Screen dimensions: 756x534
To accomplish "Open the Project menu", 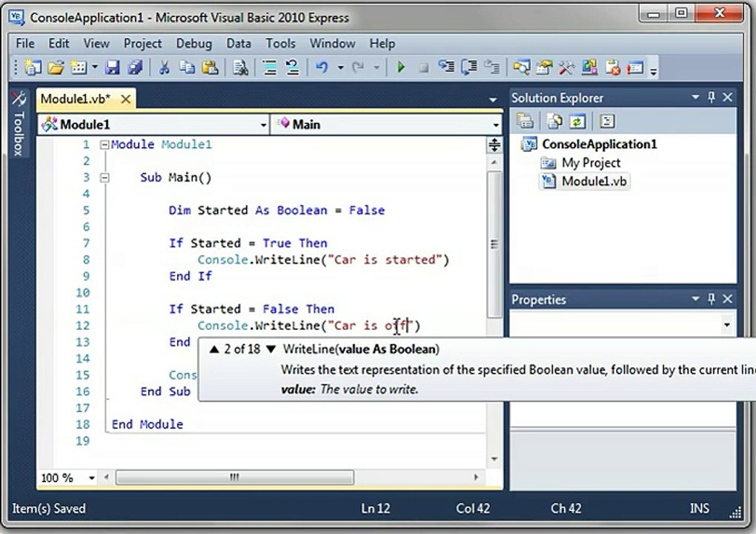I will (x=142, y=44).
